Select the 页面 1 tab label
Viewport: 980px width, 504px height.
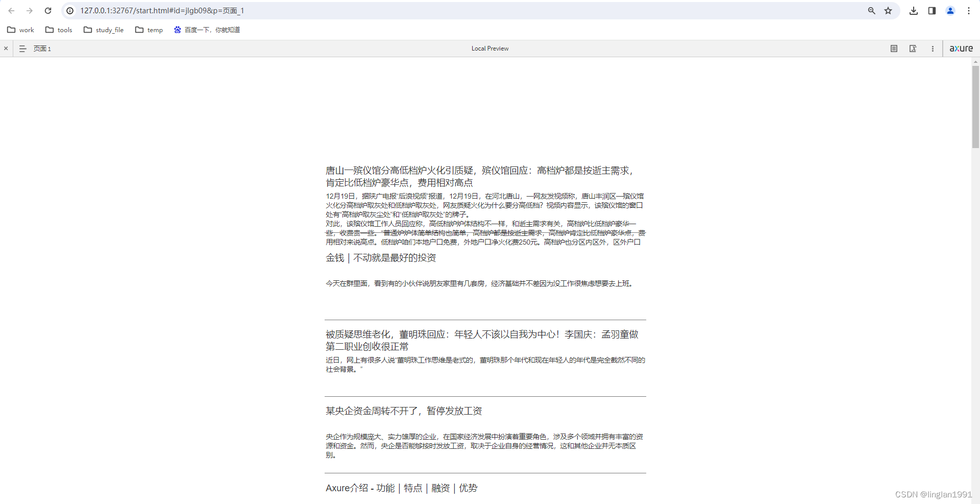click(x=42, y=48)
